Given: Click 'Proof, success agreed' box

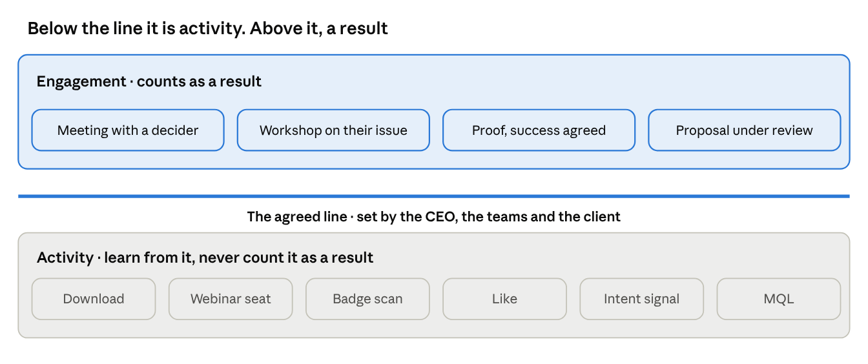Looking at the screenshot, I should (539, 130).
